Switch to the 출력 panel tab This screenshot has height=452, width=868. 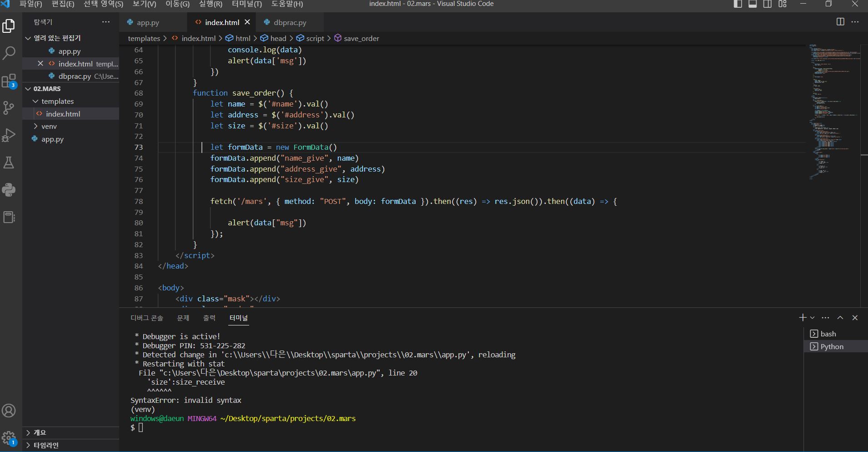tap(209, 318)
